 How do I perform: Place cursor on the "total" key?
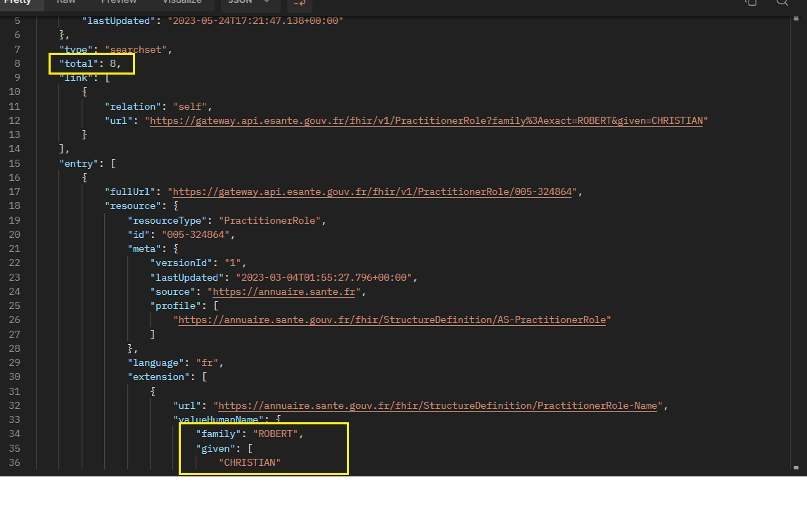coord(79,64)
